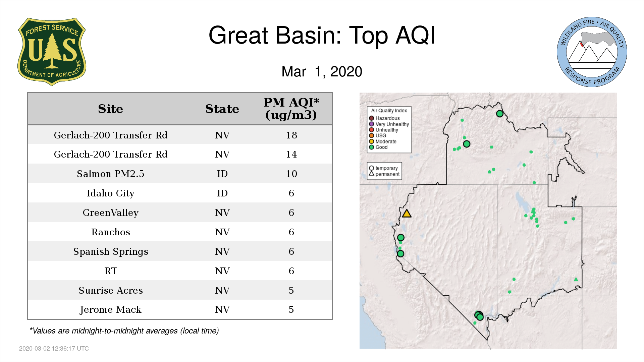Screen dimensions: 644x362
Task: Click the US Forest Service shield logo
Action: [52, 52]
